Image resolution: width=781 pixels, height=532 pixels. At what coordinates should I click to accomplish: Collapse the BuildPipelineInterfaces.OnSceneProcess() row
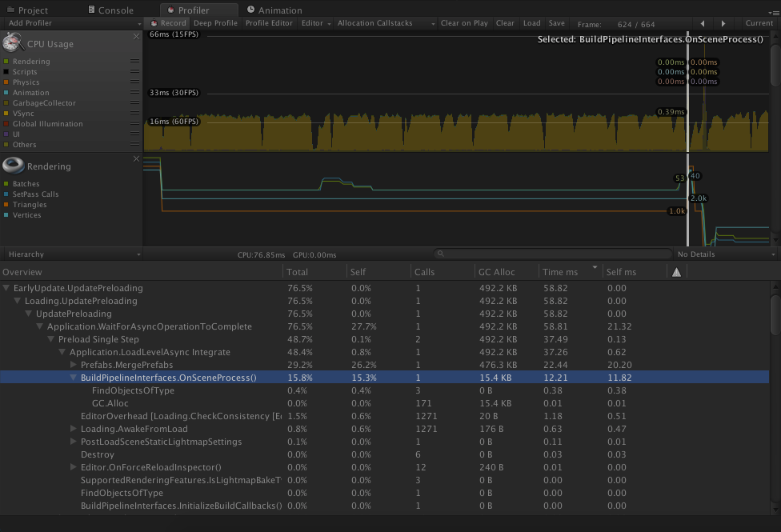click(74, 378)
